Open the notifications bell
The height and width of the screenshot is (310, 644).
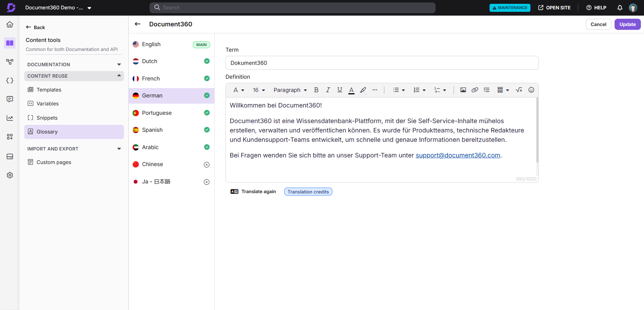click(x=620, y=8)
